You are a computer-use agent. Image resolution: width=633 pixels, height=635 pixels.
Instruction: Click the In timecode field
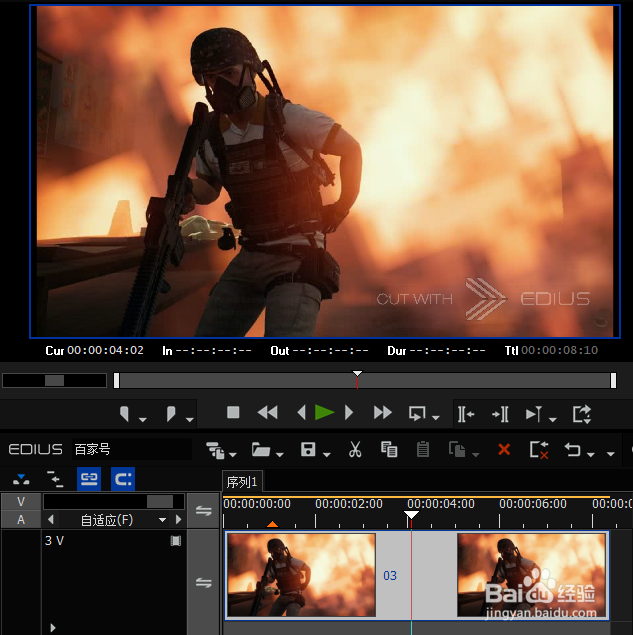(213, 350)
